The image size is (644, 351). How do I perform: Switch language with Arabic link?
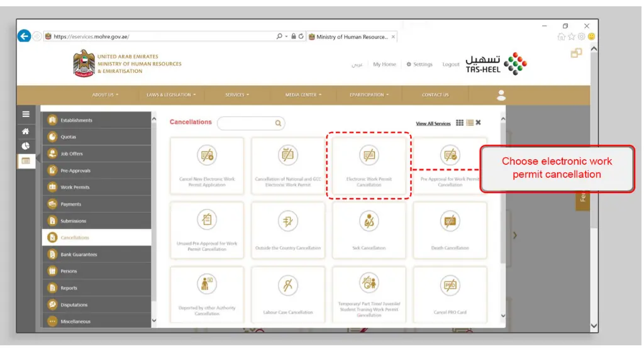coord(357,65)
